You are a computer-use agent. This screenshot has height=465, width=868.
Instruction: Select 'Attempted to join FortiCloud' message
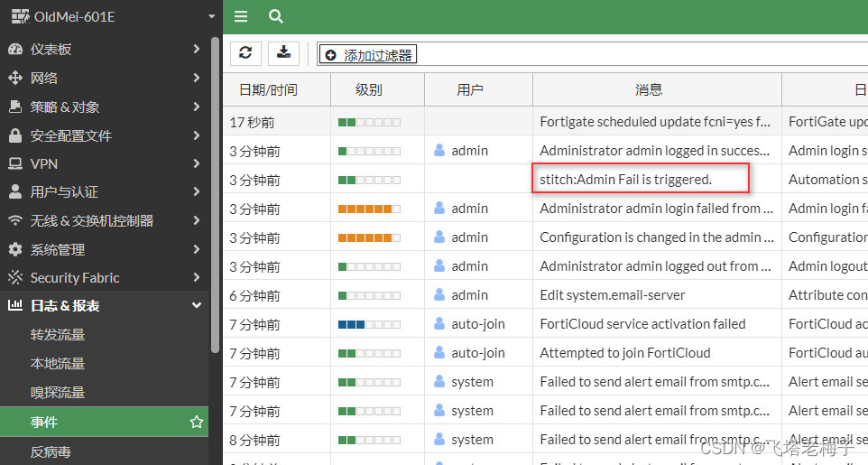625,352
